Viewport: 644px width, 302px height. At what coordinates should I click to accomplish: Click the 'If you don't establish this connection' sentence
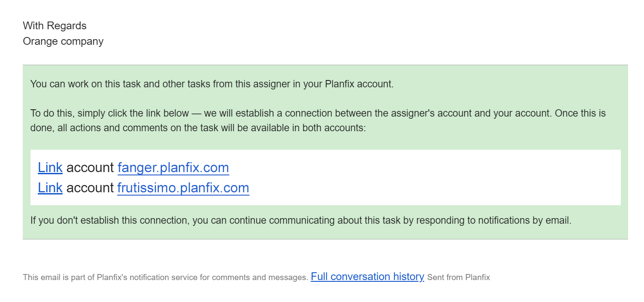click(x=301, y=221)
